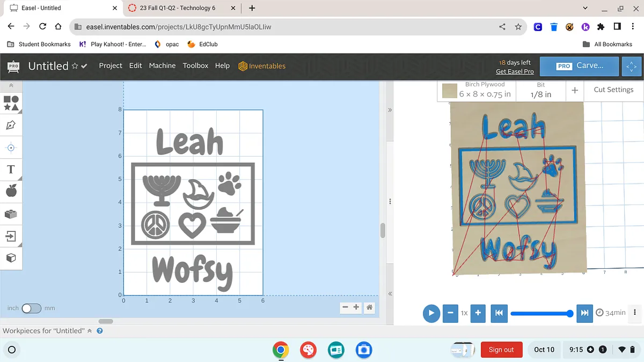Open the Apps lego brick icon

click(x=11, y=214)
